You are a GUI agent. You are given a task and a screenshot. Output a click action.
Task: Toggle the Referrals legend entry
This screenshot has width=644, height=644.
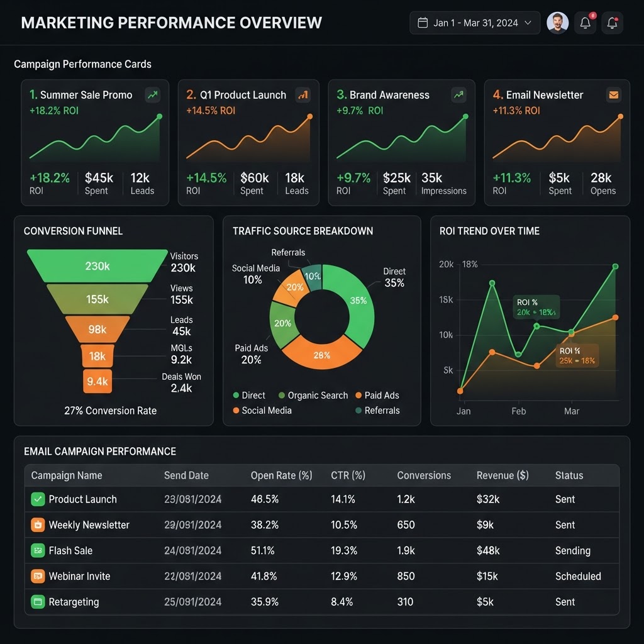(x=377, y=410)
